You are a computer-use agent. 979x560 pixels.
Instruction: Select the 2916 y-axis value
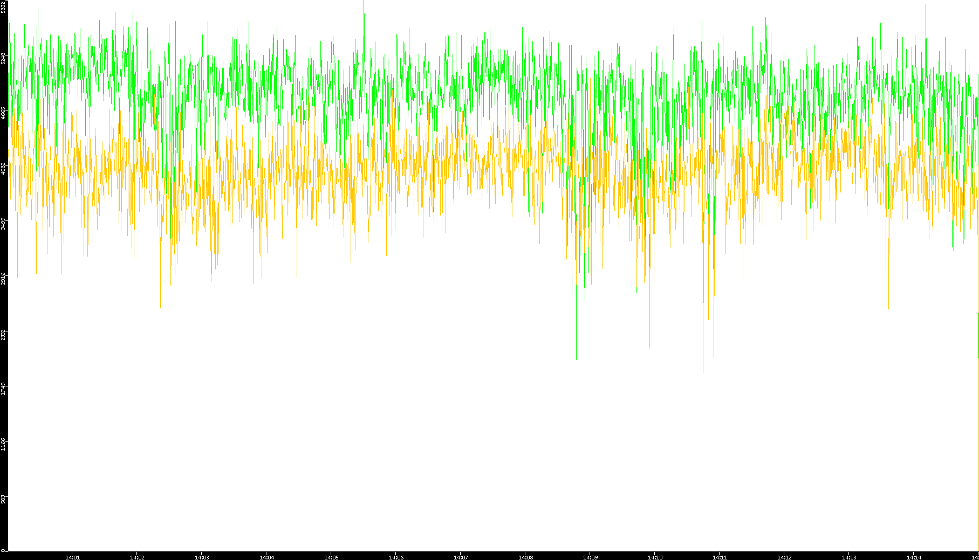pos(3,279)
